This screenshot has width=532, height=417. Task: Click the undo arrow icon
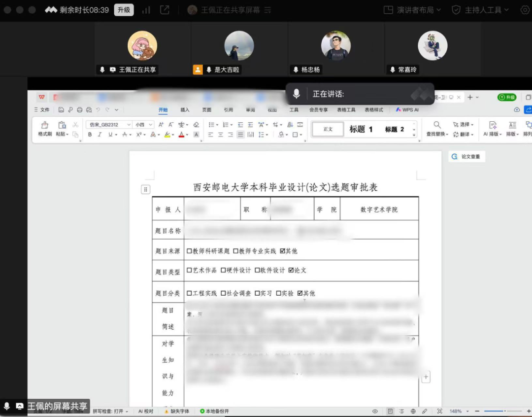pos(98,110)
